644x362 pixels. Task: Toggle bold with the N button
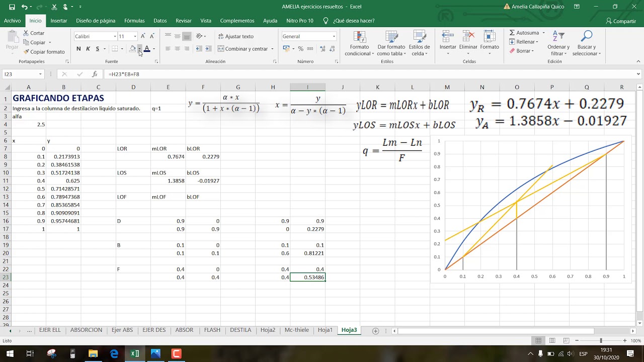click(78, 49)
